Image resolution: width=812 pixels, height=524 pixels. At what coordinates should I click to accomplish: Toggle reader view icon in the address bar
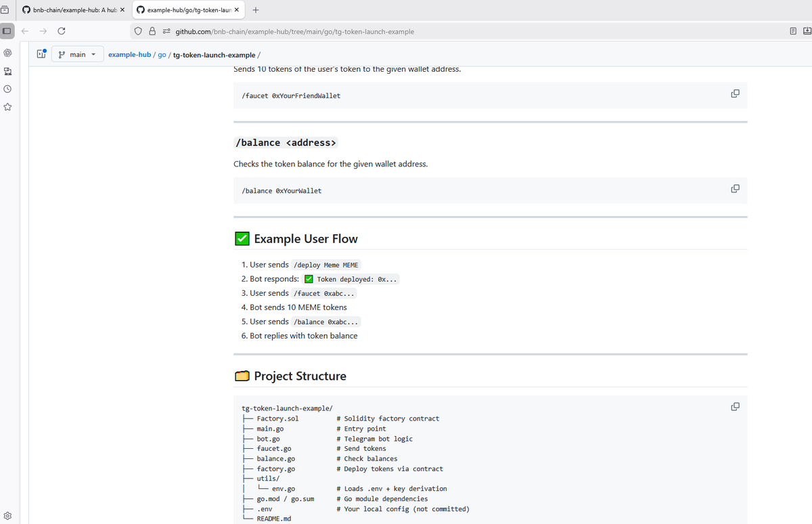click(x=794, y=31)
